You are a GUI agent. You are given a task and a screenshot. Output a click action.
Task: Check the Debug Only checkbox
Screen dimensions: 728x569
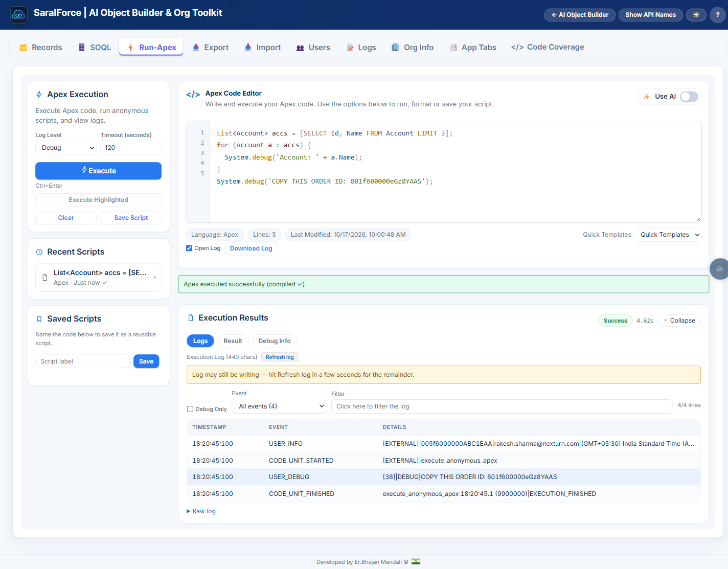coord(190,409)
